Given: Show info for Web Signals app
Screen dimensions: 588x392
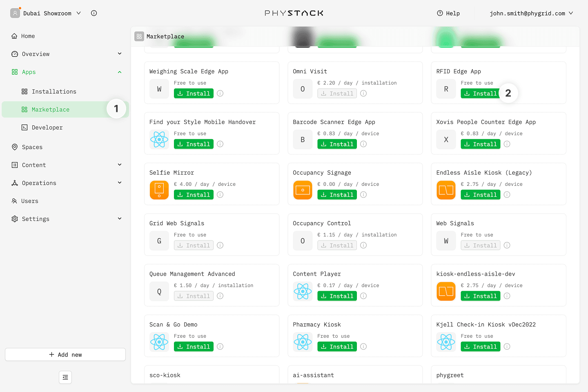Looking at the screenshot, I should pyautogui.click(x=507, y=245).
